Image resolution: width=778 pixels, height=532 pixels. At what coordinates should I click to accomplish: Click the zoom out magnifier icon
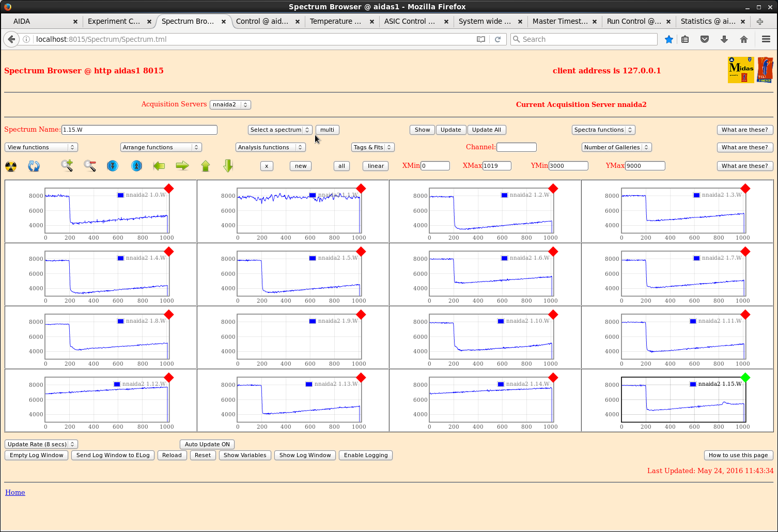90,166
